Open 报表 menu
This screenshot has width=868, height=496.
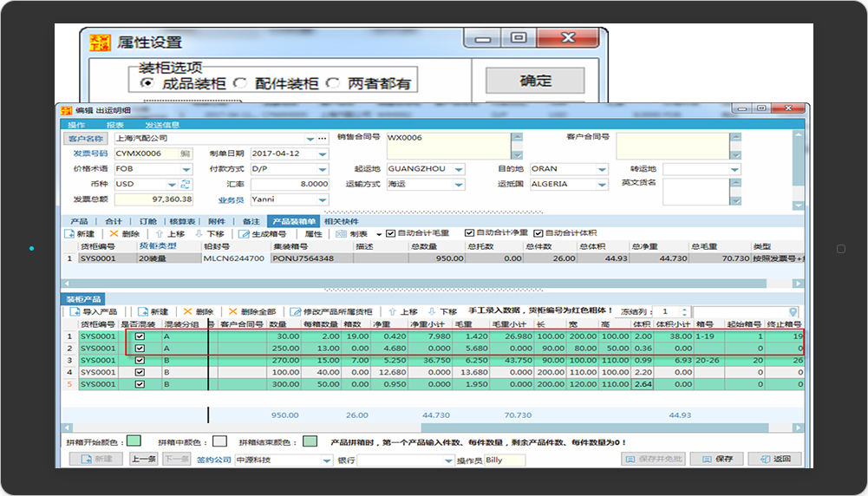(115, 125)
